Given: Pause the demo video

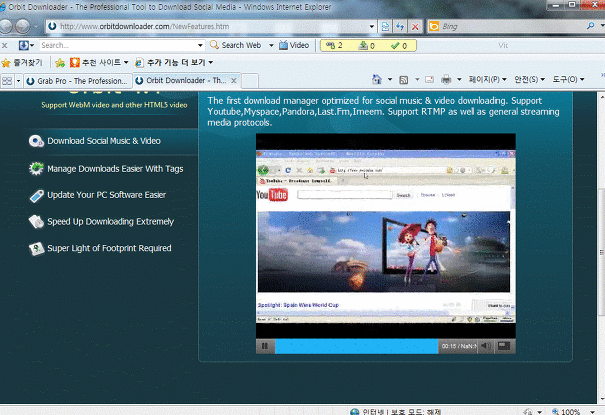Looking at the screenshot, I should coord(265,346).
